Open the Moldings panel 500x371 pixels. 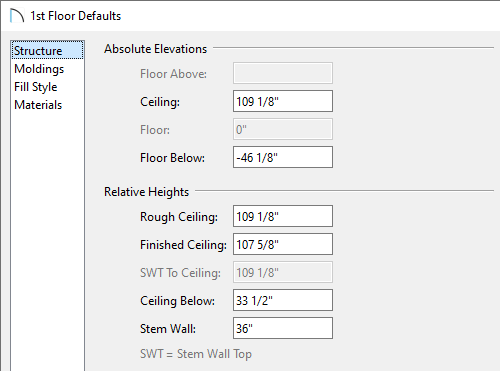pos(39,69)
